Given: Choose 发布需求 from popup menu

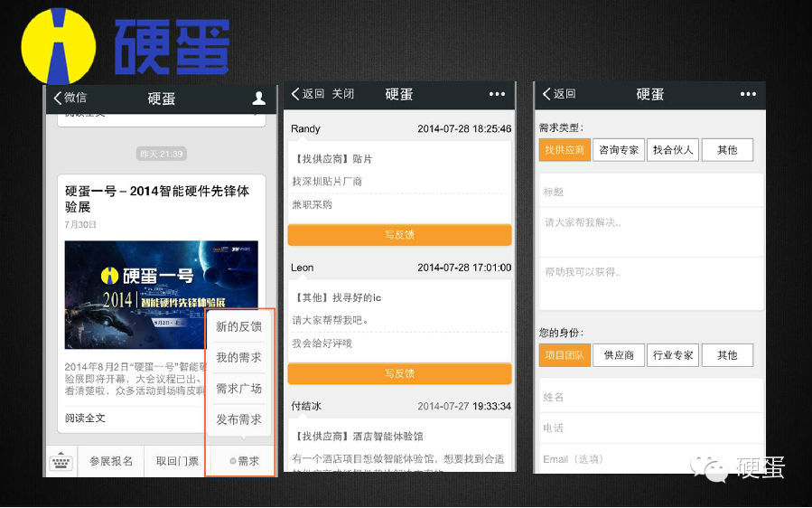Looking at the screenshot, I should [x=238, y=419].
